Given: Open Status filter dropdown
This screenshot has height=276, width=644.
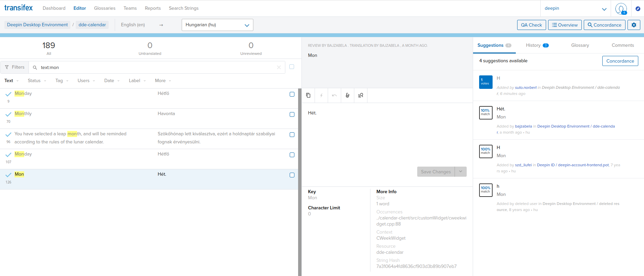Looking at the screenshot, I should click(37, 81).
